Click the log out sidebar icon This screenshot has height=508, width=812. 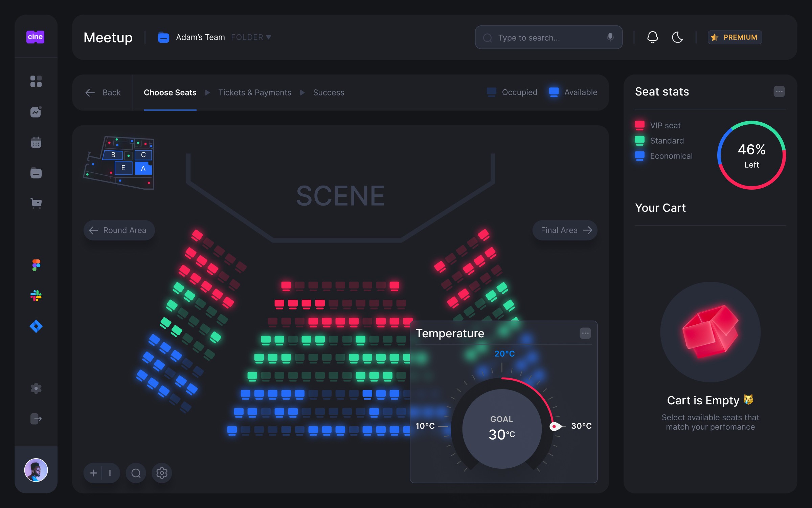pos(36,419)
